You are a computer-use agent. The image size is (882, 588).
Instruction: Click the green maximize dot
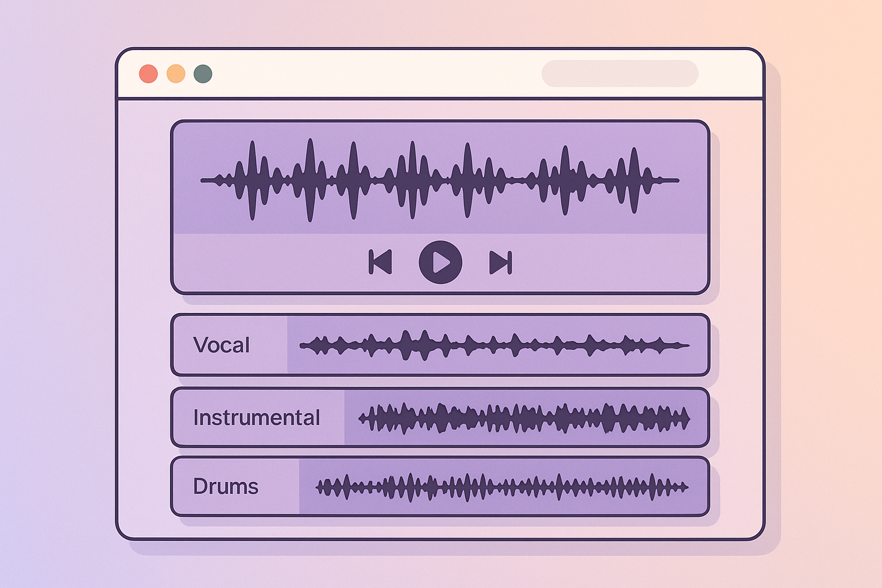[x=203, y=73]
